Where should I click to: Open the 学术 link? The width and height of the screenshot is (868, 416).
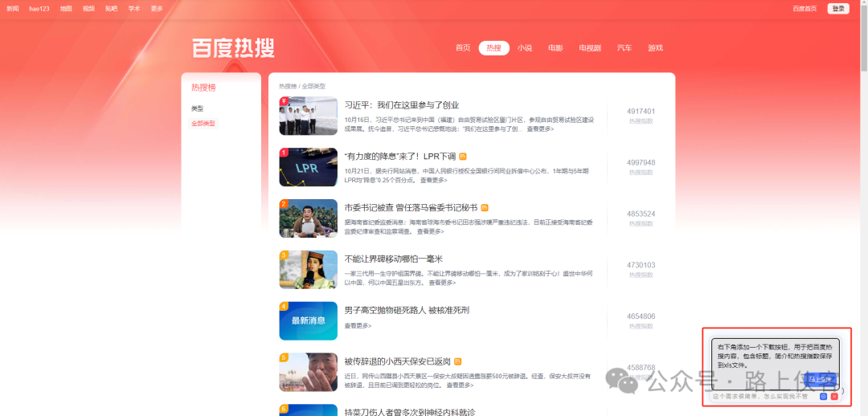(134, 9)
